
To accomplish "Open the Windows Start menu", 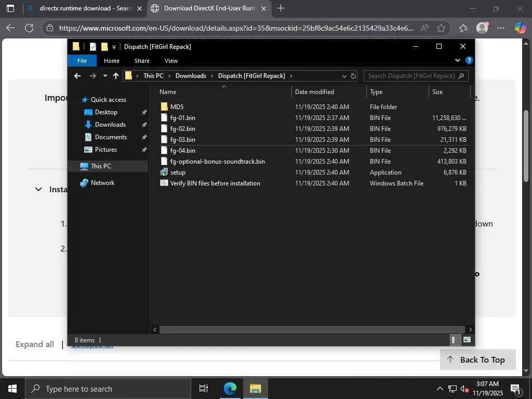I will [12, 389].
